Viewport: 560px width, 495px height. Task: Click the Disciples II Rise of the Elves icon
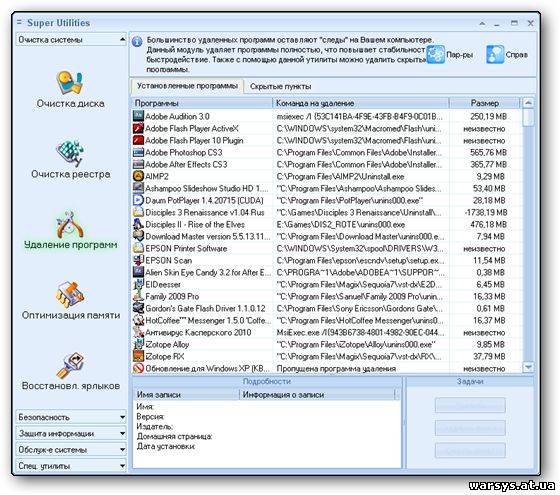click(138, 224)
